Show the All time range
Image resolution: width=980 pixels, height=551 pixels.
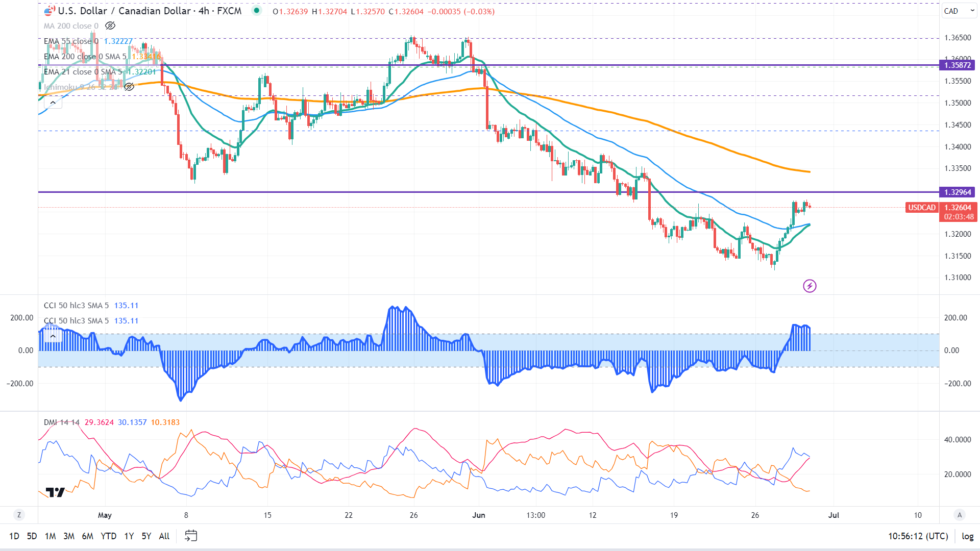[x=164, y=536]
